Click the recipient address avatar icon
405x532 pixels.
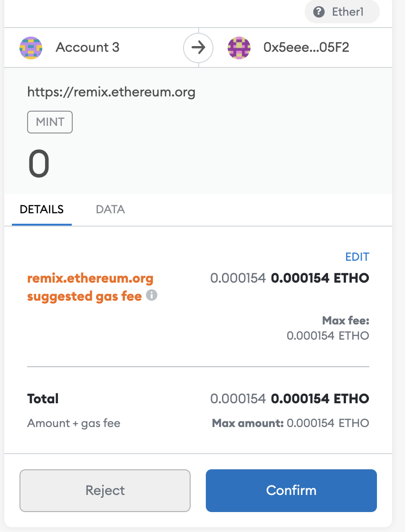point(239,48)
